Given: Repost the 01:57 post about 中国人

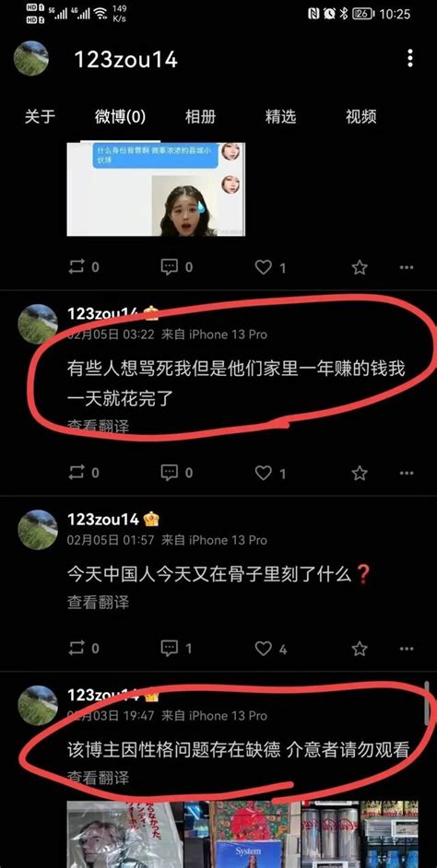Looking at the screenshot, I should pyautogui.click(x=84, y=648).
